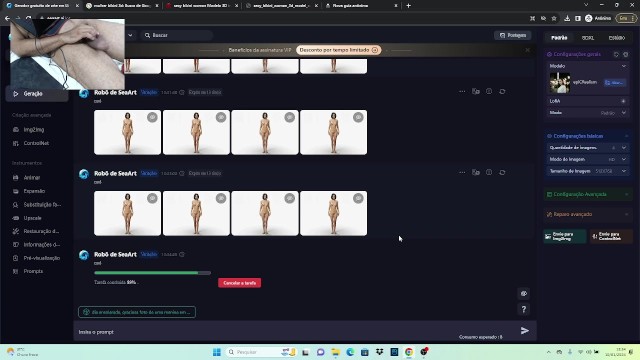Screen dimensions: 640x360
Task: Open the dropdown chevron left of the Buscar field
Action: pos(130,36)
